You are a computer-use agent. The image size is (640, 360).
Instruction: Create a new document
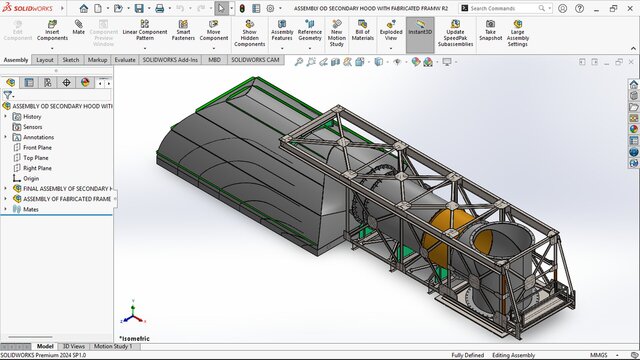(x=98, y=8)
